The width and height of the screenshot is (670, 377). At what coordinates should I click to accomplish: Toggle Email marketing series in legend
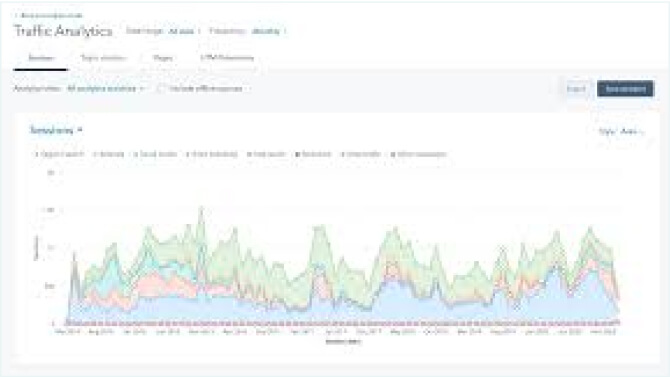click(x=212, y=154)
